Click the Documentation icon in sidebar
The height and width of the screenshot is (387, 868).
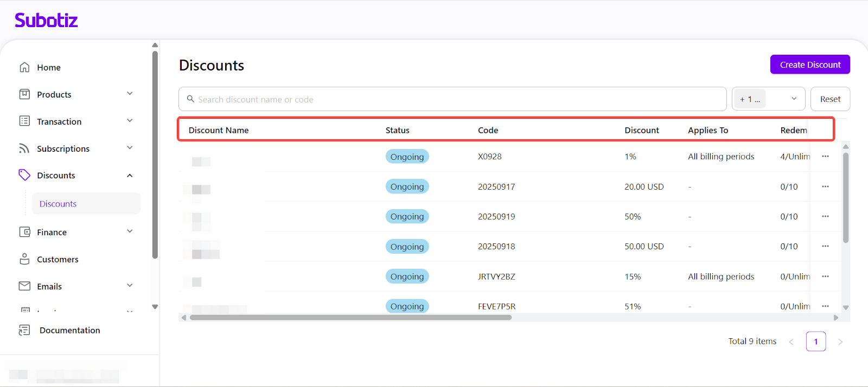coord(24,330)
